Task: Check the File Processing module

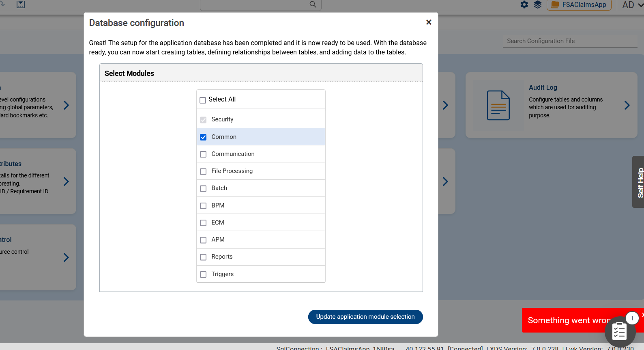Action: click(x=203, y=171)
